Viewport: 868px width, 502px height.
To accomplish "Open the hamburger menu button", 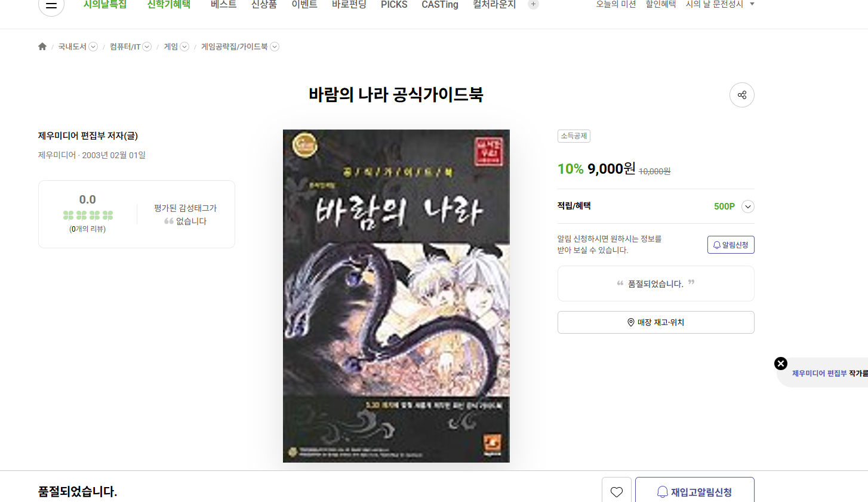I will [x=51, y=5].
